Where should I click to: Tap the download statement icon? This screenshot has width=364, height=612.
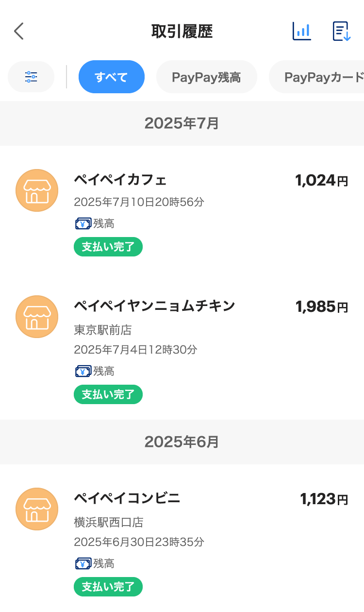341,31
